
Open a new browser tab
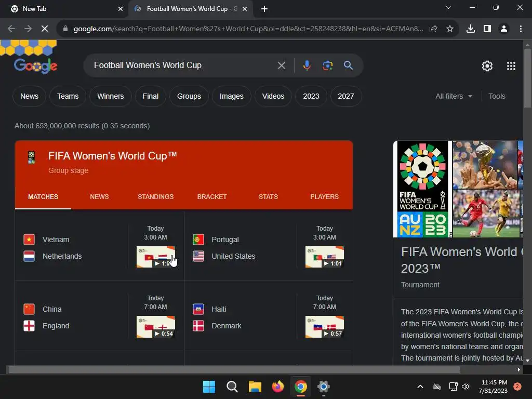coord(264,9)
